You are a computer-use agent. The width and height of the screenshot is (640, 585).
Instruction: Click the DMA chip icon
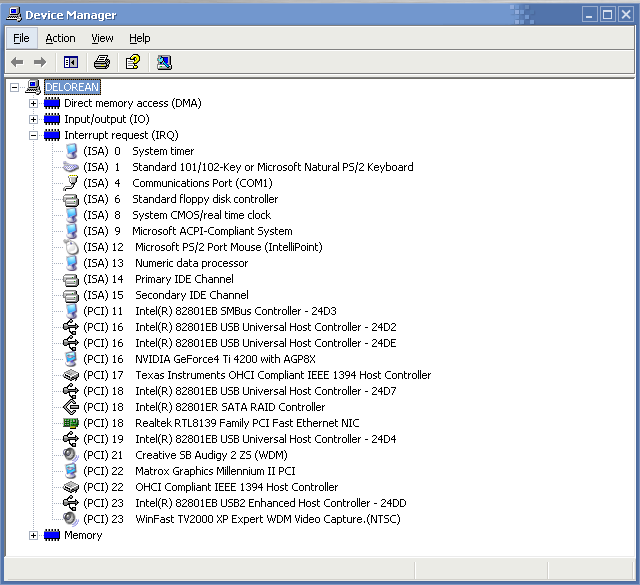[52, 103]
